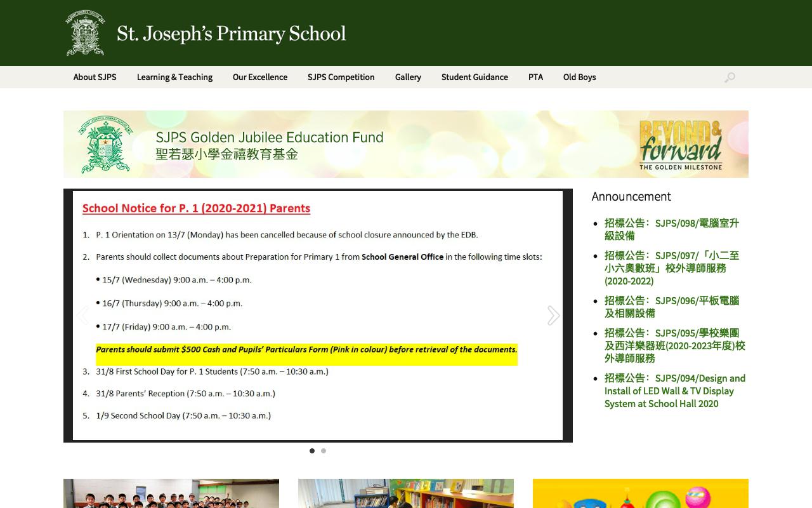Screen dimensions: 812x508
Task: Open the students group photo thumbnail
Action: [x=171, y=493]
